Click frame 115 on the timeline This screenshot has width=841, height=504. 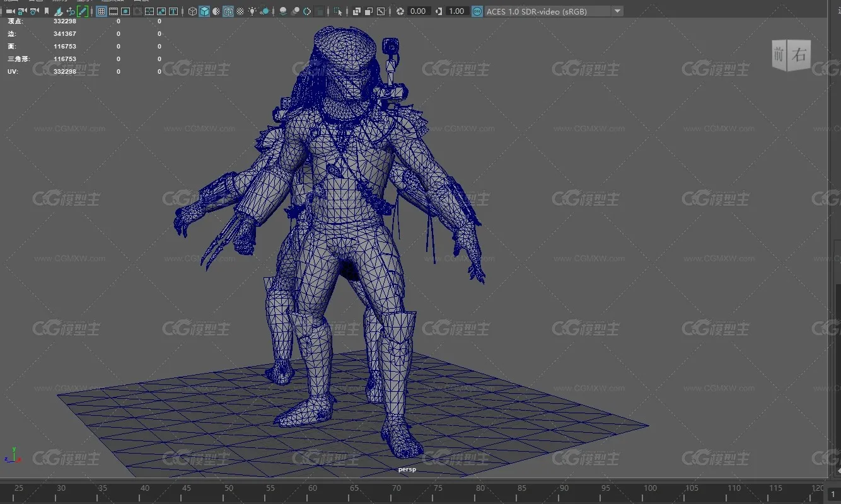tap(776, 488)
